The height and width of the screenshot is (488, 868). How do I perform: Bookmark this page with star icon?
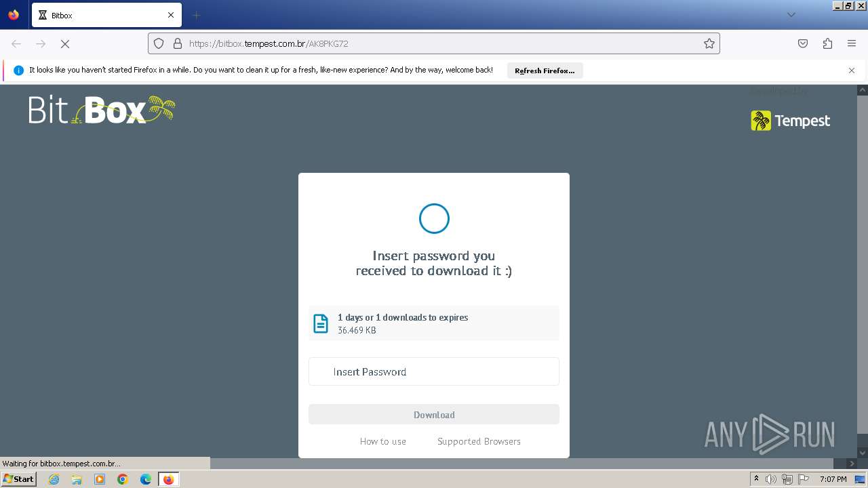pyautogui.click(x=709, y=43)
